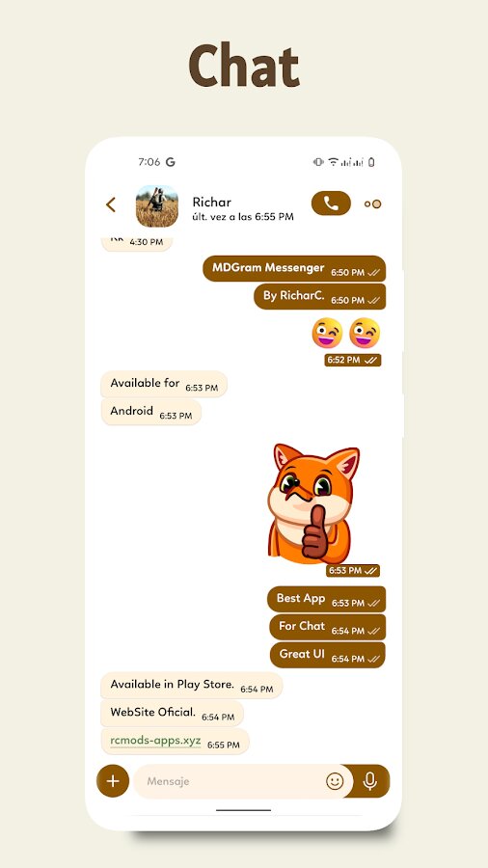
Task: Select the second winking emoji
Action: point(365,333)
